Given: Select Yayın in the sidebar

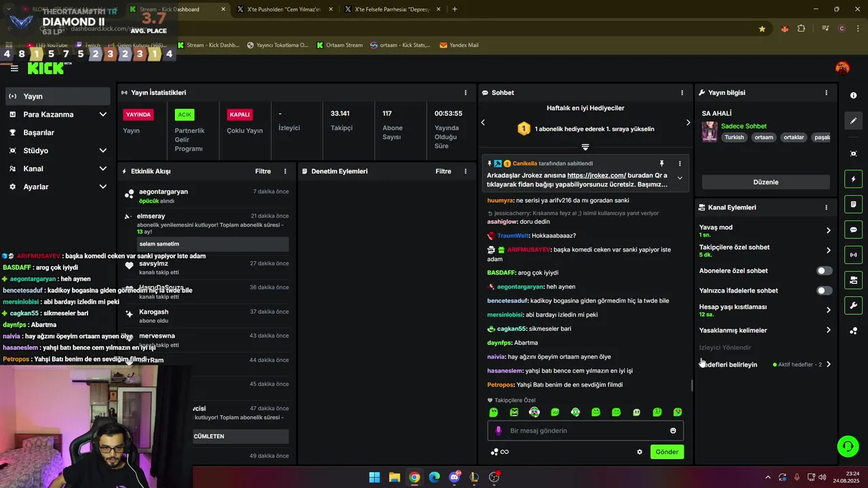Looking at the screenshot, I should click(58, 96).
